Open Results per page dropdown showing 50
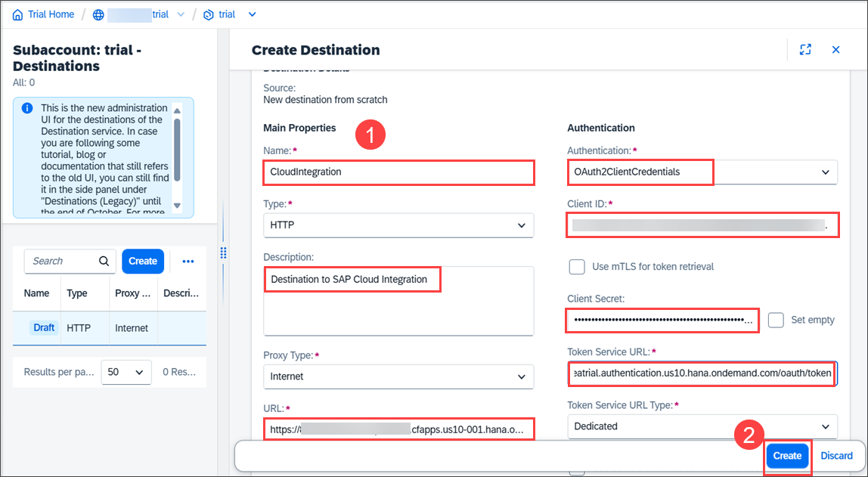The image size is (868, 477). point(126,372)
